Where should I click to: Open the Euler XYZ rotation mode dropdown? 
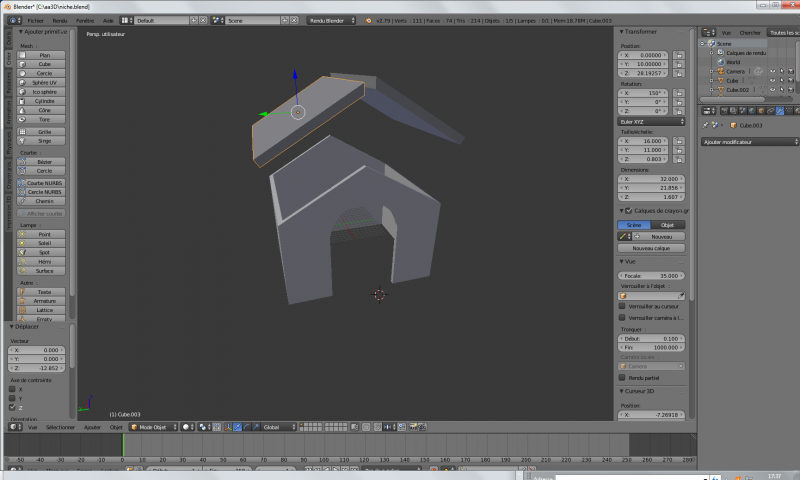click(x=651, y=121)
